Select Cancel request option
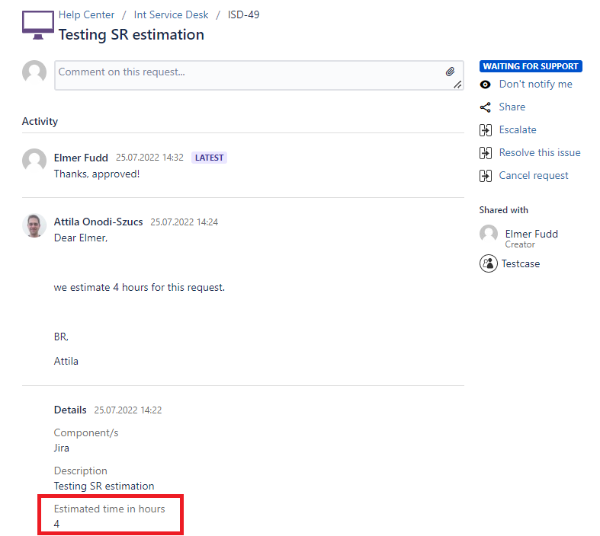 533,176
